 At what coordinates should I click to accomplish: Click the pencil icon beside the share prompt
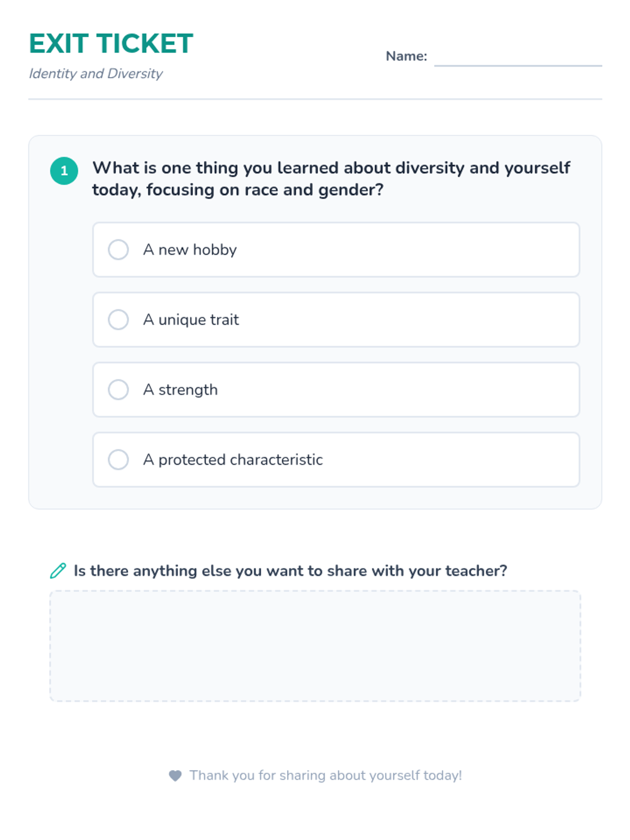pos(58,571)
